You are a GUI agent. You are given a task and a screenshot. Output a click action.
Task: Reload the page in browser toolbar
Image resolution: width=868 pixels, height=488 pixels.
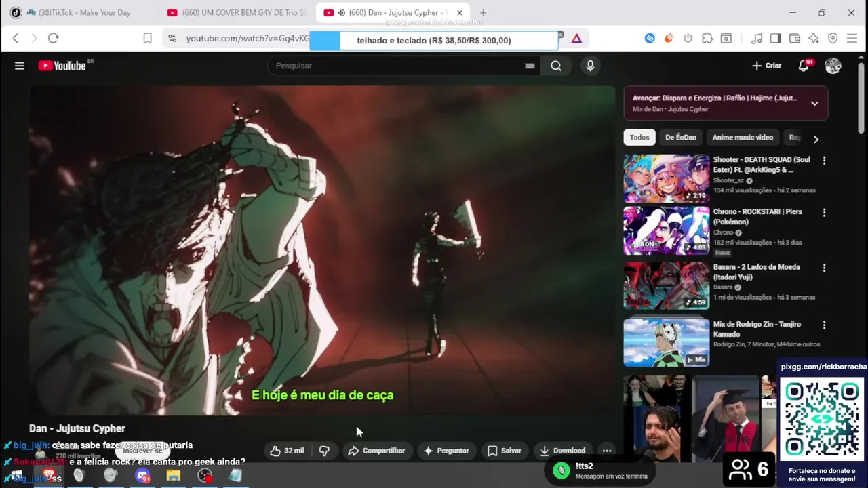[54, 39]
